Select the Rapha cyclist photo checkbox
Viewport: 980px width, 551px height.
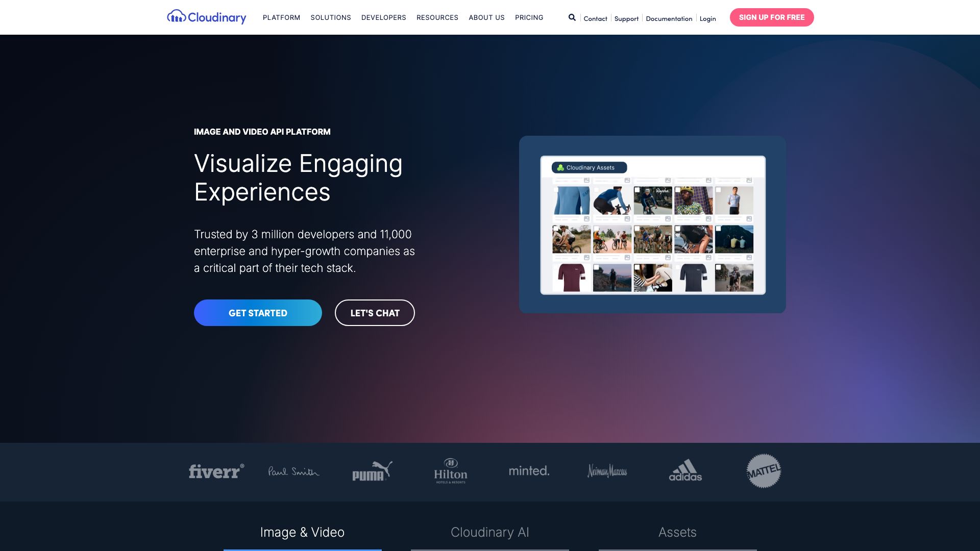pyautogui.click(x=638, y=189)
